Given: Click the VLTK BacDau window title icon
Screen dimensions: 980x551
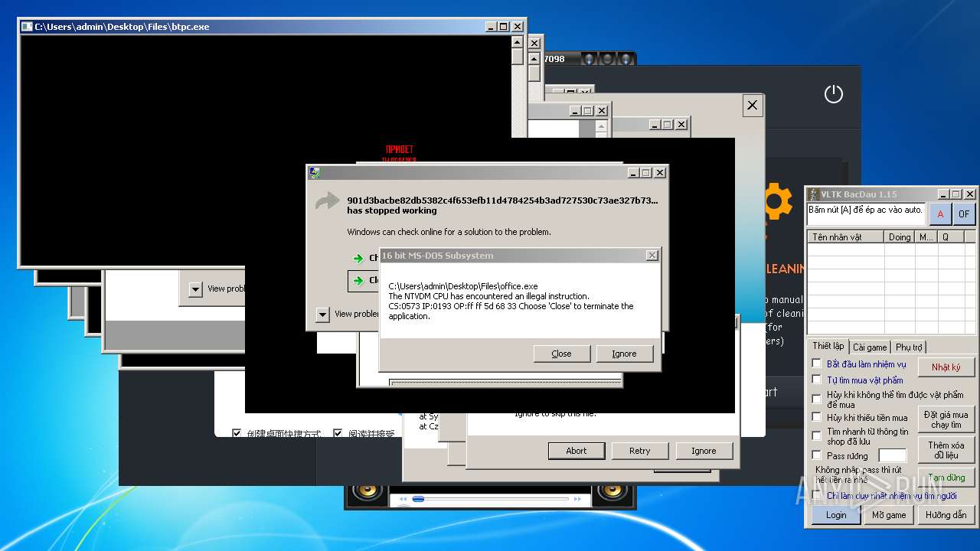Looking at the screenshot, I should [x=815, y=194].
